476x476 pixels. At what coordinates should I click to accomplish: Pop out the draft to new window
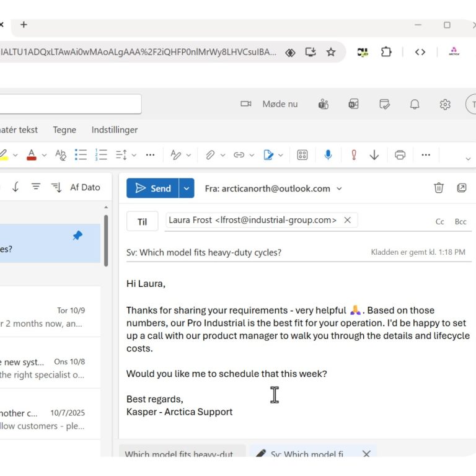click(462, 188)
